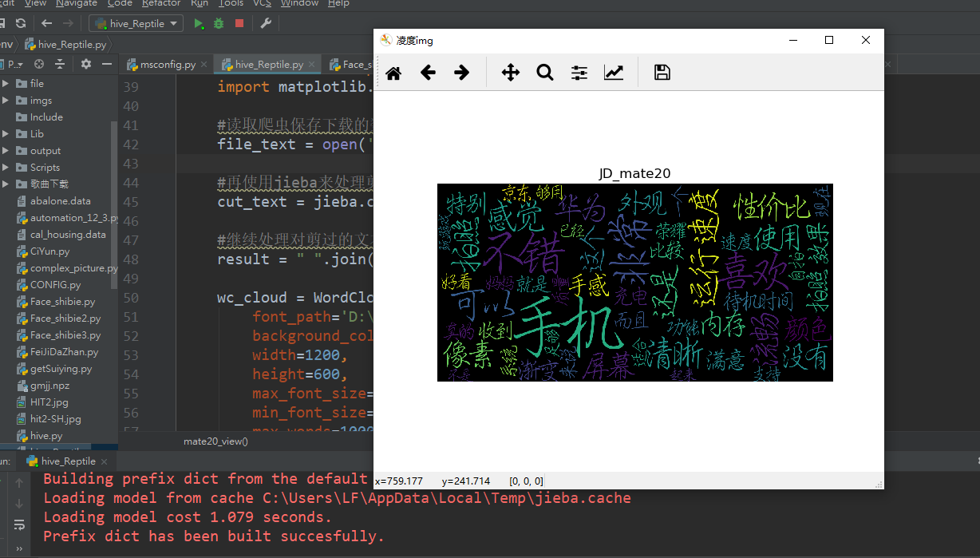The height and width of the screenshot is (558, 980).
Task: Reset the wordcloud view with Home button
Action: point(393,73)
